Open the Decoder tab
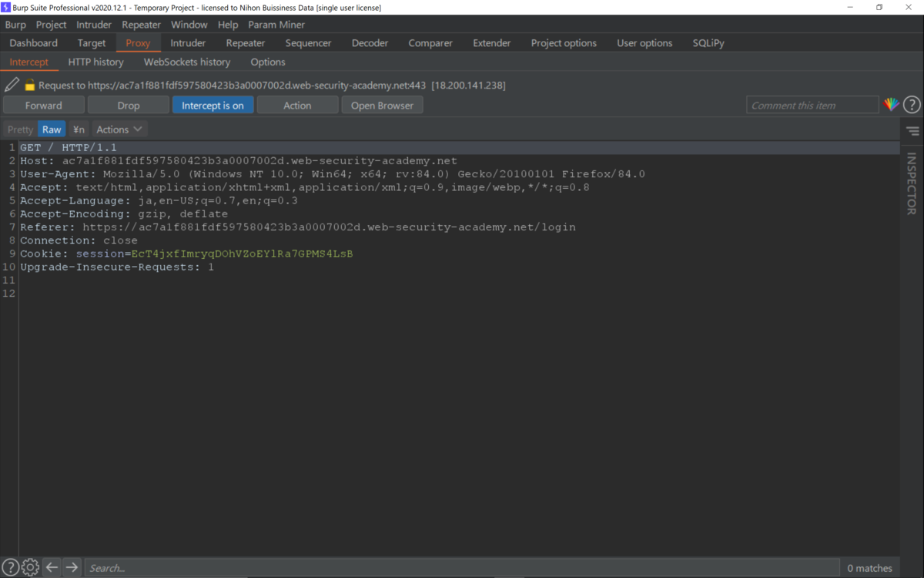Viewport: 924px width, 578px height. click(x=370, y=43)
